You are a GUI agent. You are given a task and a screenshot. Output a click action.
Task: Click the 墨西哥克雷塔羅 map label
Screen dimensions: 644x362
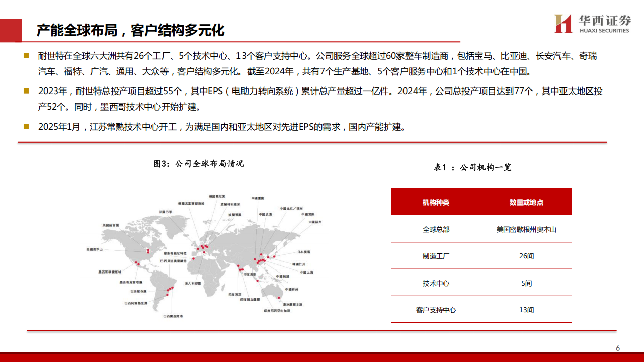[131, 282]
